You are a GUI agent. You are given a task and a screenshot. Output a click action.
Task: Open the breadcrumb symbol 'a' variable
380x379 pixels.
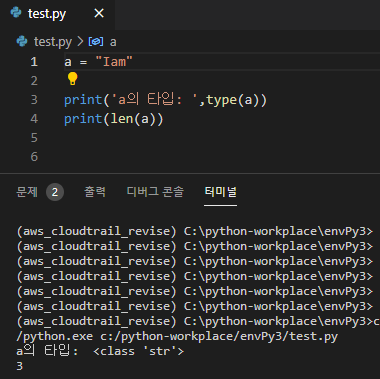pos(113,42)
